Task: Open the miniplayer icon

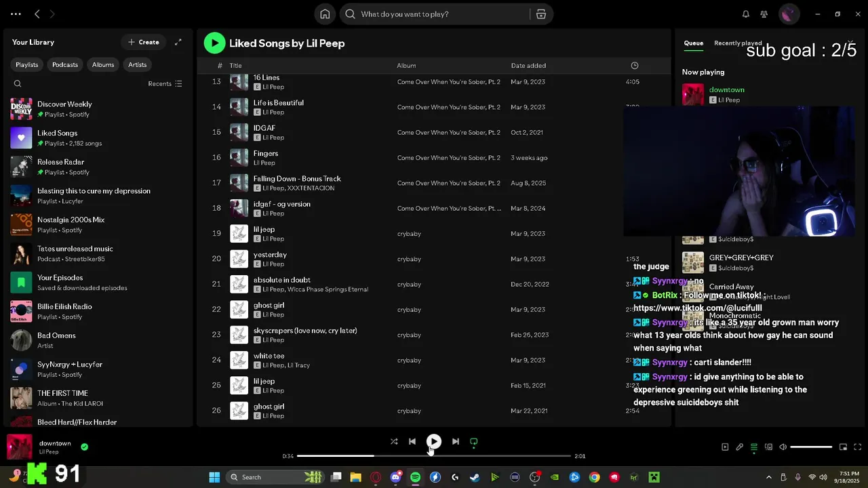Action: click(x=843, y=447)
